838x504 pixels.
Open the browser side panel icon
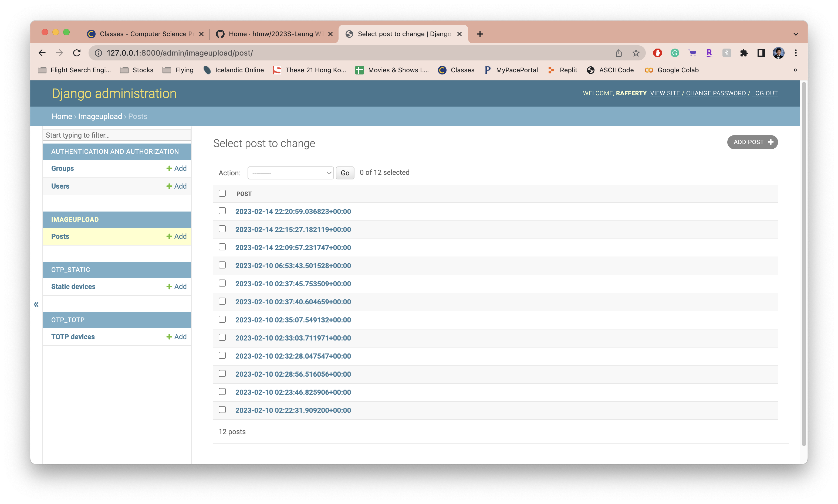[x=761, y=53]
